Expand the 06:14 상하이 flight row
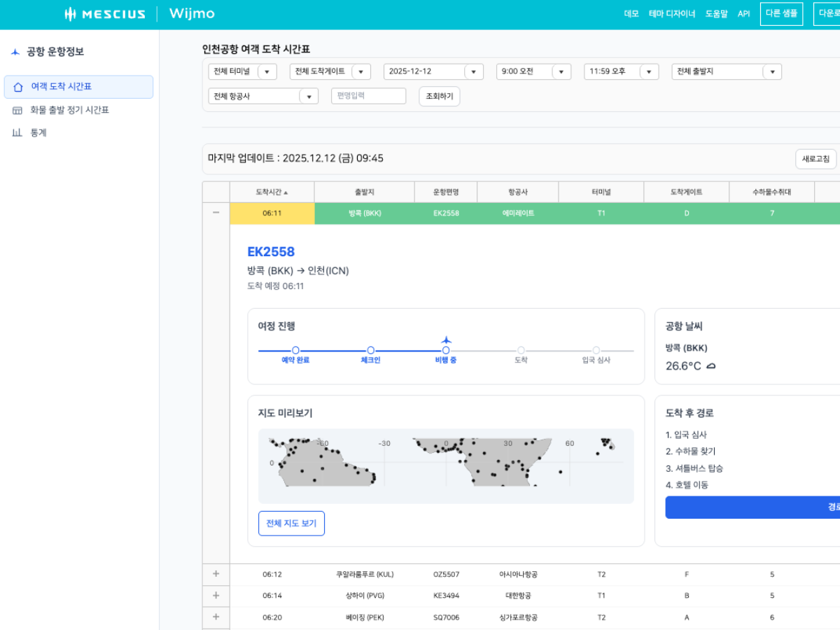Screen dimensions: 840x630 click(x=216, y=596)
